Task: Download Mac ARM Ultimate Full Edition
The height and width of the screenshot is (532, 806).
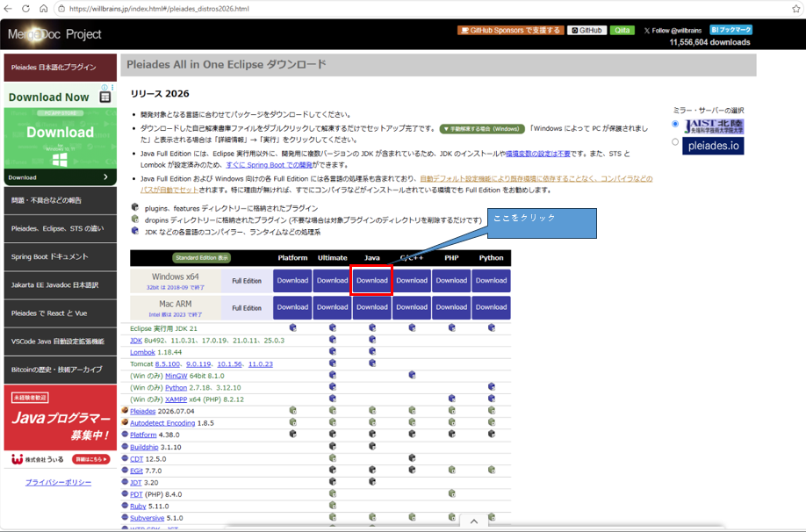Action: click(x=332, y=307)
